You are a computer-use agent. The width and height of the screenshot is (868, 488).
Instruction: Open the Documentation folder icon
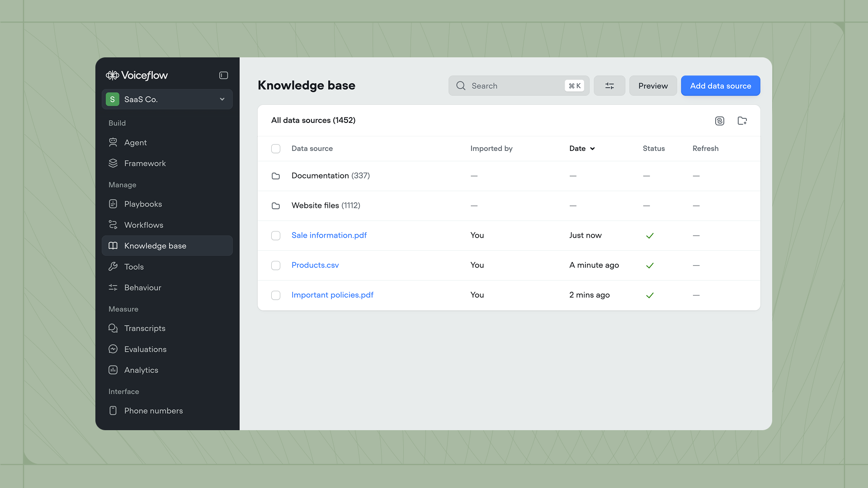click(275, 176)
